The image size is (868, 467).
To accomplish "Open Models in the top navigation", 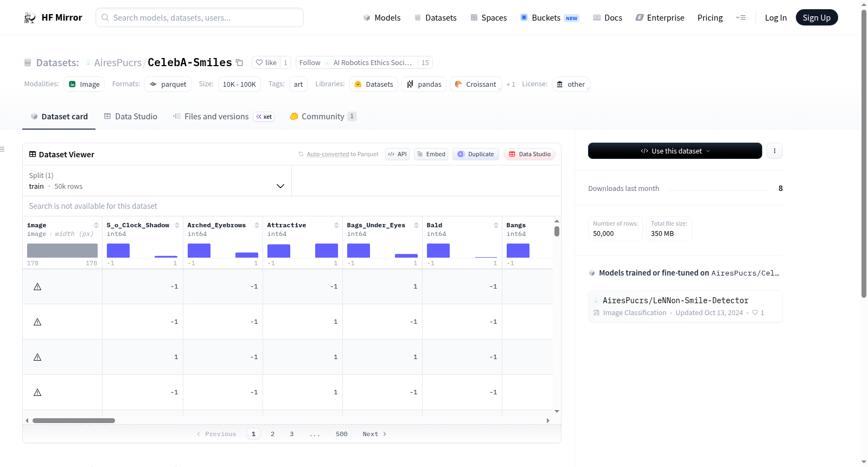I will tap(382, 18).
